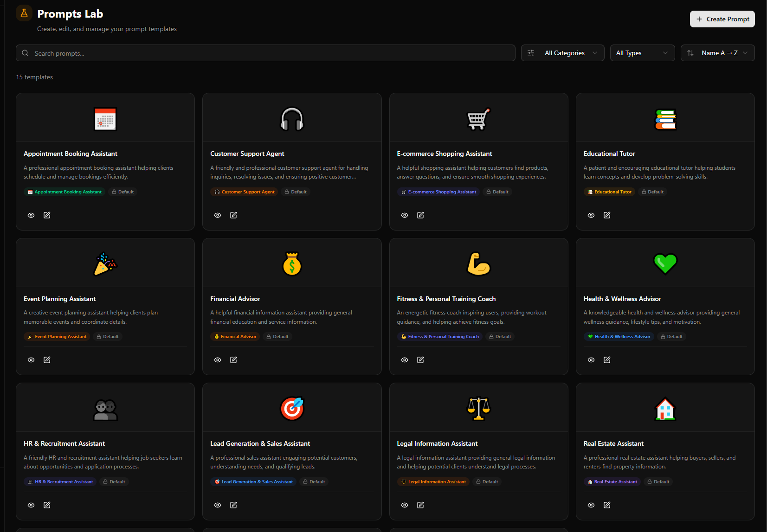
Task: Click the eye icon on Legal Information Assistant
Action: (x=405, y=505)
